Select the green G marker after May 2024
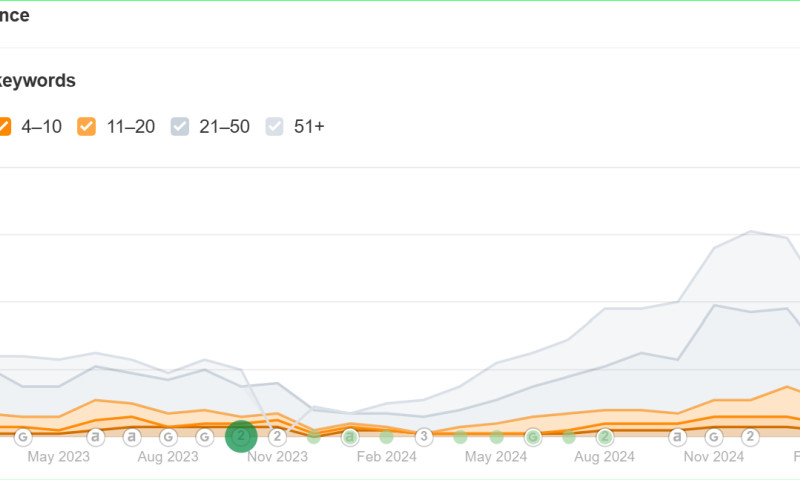 pos(533,436)
